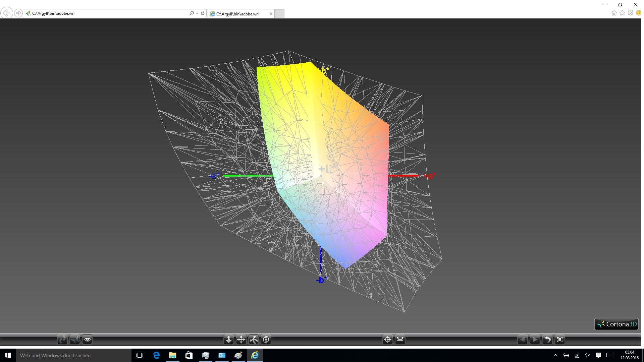644x362 pixels.
Task: Fit the scene to the window
Action: (x=560, y=340)
